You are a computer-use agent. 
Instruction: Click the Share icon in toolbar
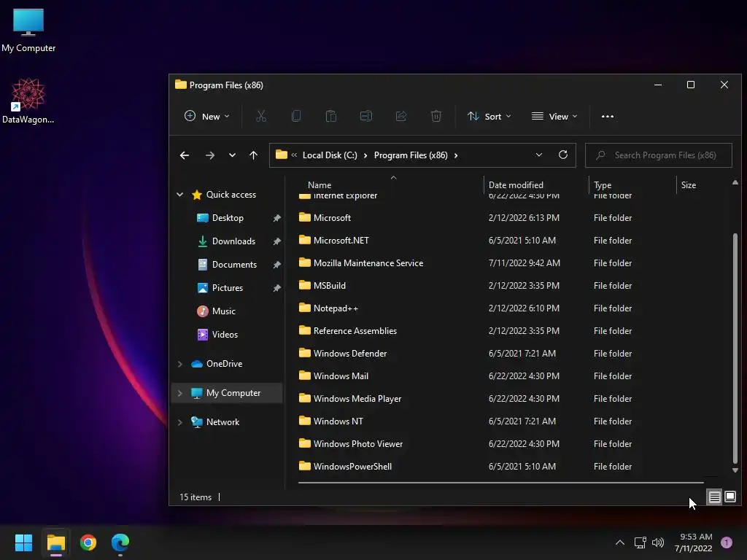(401, 116)
